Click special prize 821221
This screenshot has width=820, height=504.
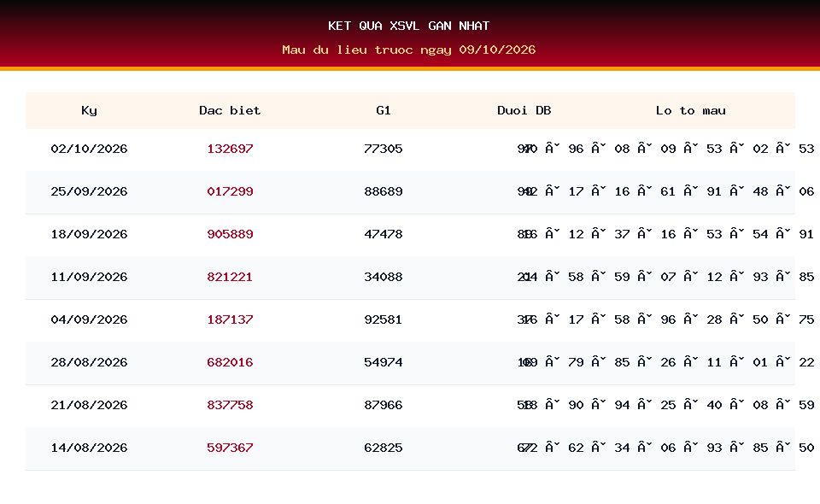[x=230, y=277]
